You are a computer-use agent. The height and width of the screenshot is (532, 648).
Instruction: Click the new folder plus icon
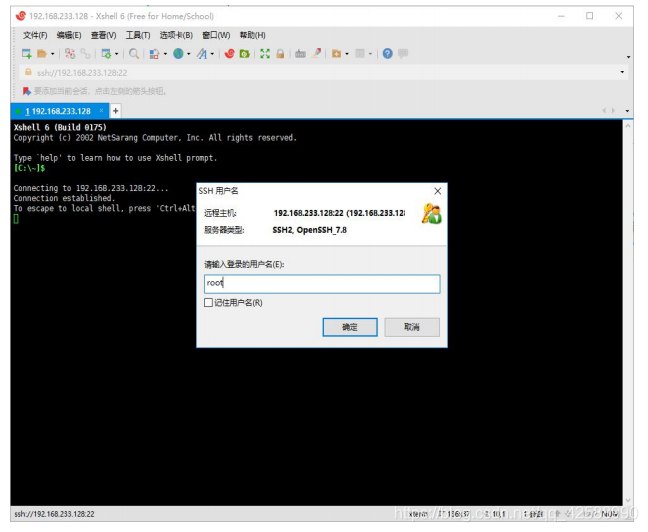click(336, 53)
